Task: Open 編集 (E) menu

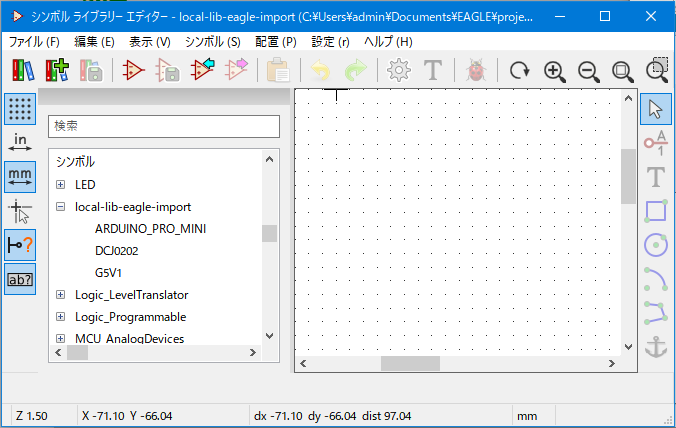Action: 94,42
